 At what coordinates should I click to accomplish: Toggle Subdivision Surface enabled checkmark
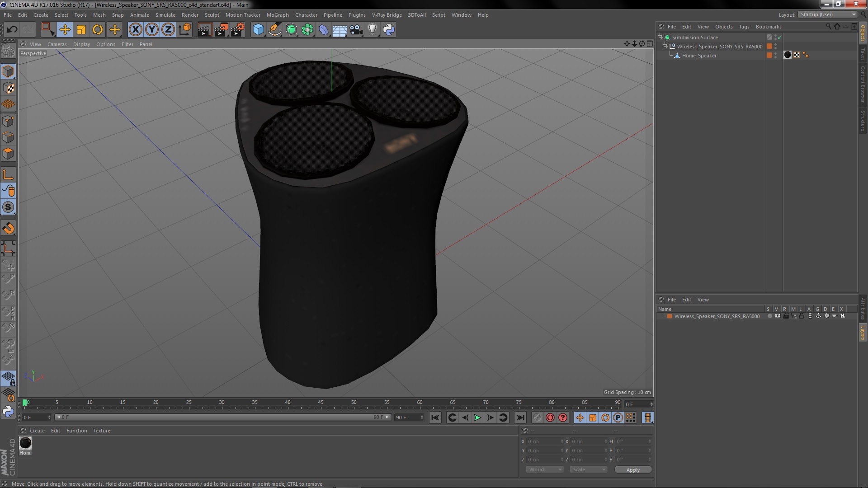point(779,38)
